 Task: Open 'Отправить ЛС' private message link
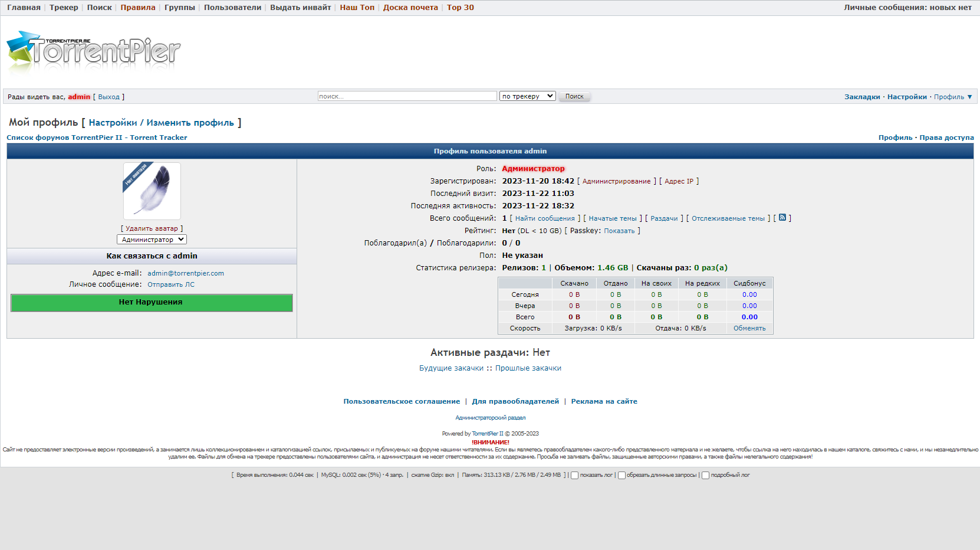[171, 284]
